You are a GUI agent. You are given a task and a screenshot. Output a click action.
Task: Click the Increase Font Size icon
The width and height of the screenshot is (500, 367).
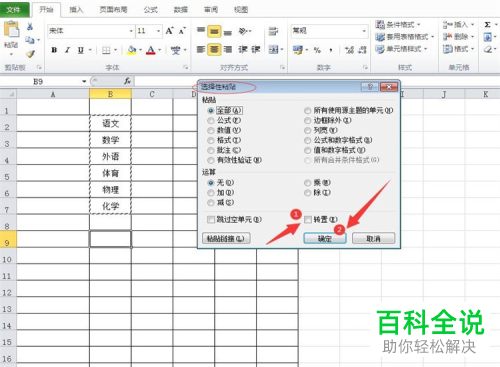169,31
